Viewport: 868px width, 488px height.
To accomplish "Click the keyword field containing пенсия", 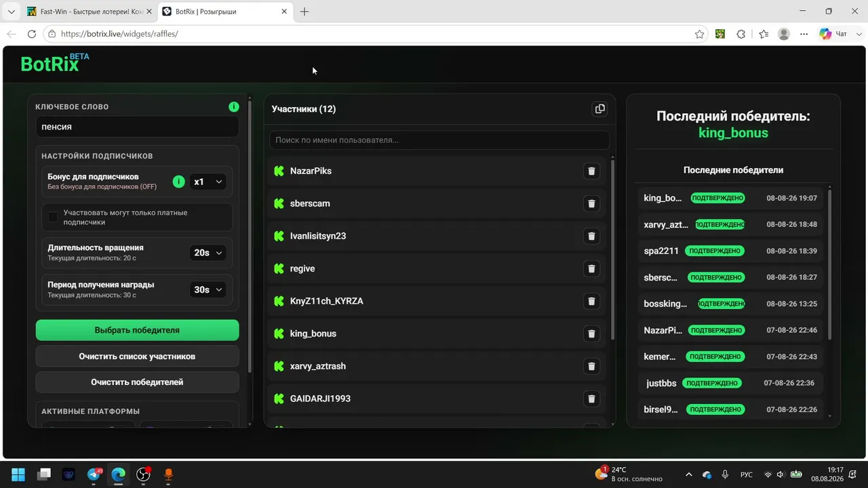I will tap(137, 127).
